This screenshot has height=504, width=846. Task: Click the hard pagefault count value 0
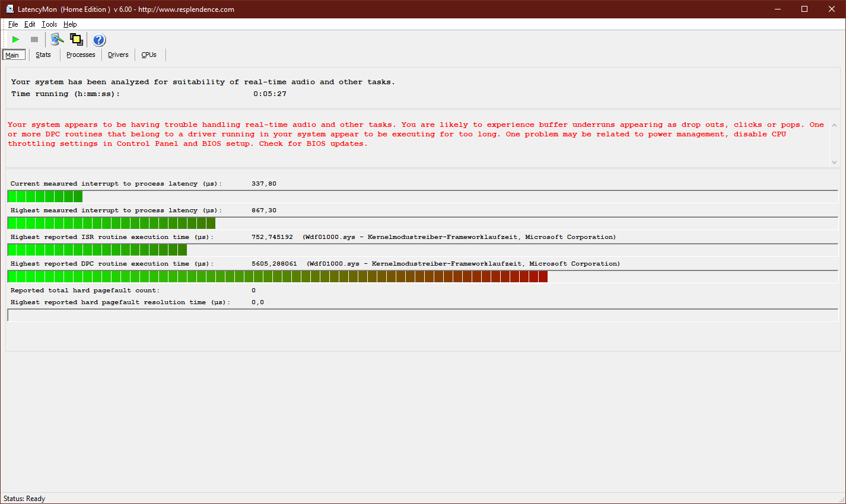253,291
